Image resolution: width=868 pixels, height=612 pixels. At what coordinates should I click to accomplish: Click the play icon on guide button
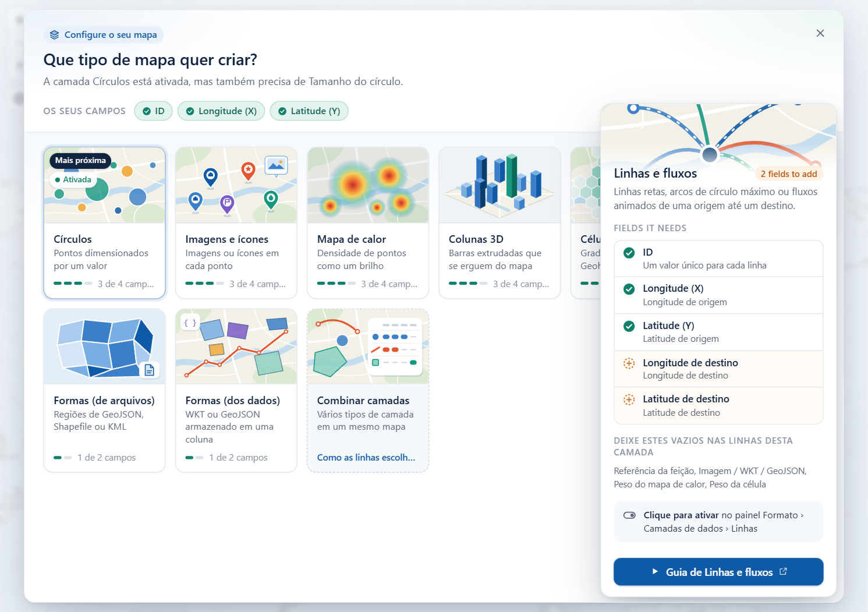point(655,572)
